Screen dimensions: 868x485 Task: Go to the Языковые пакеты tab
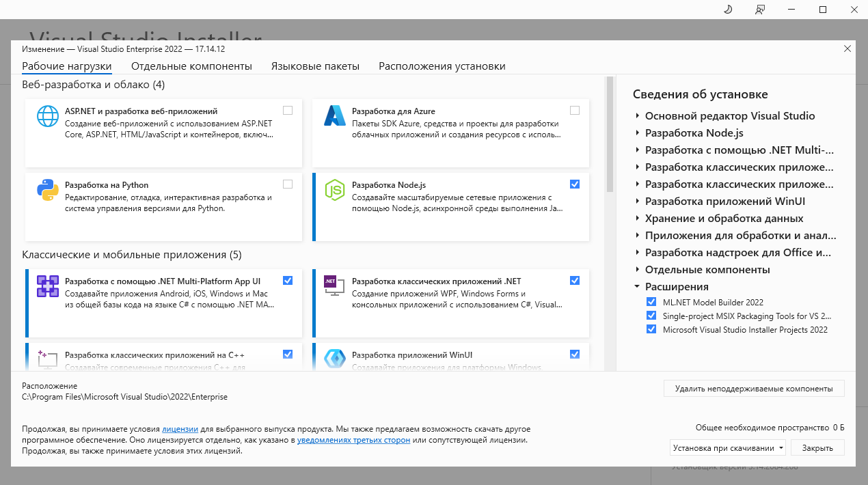pos(315,66)
